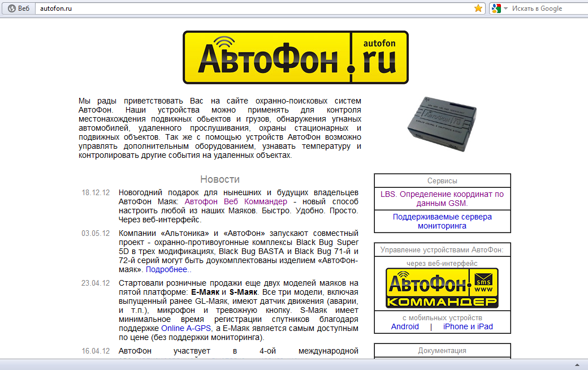Image resolution: width=588 pixels, height=370 pixels.
Task: Open the Поддерживаемые сервера мониторинга link
Action: point(442,221)
